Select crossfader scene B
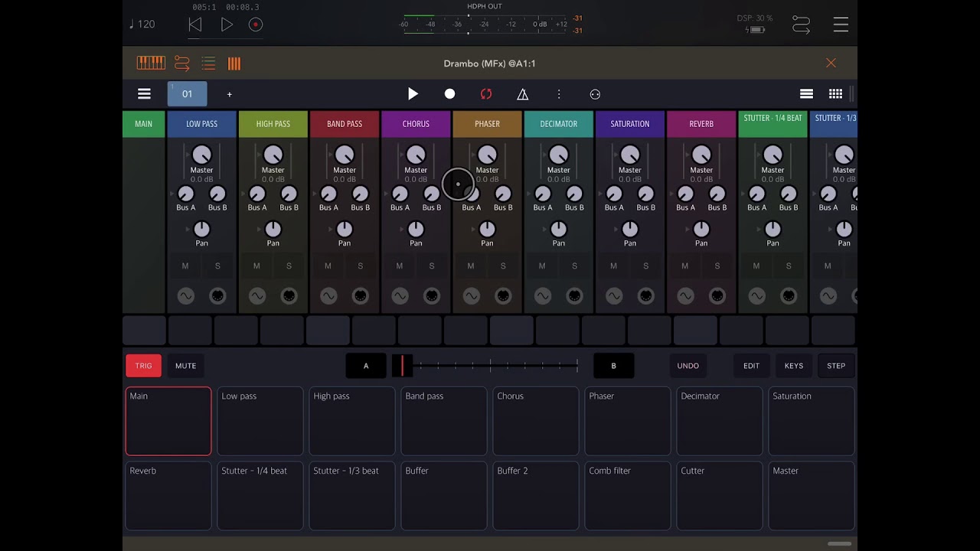 coord(614,366)
